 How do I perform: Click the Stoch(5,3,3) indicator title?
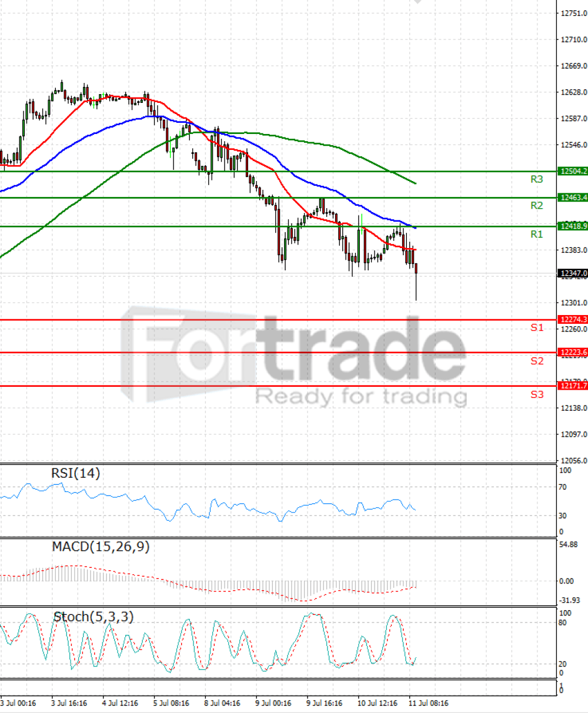pyautogui.click(x=93, y=617)
